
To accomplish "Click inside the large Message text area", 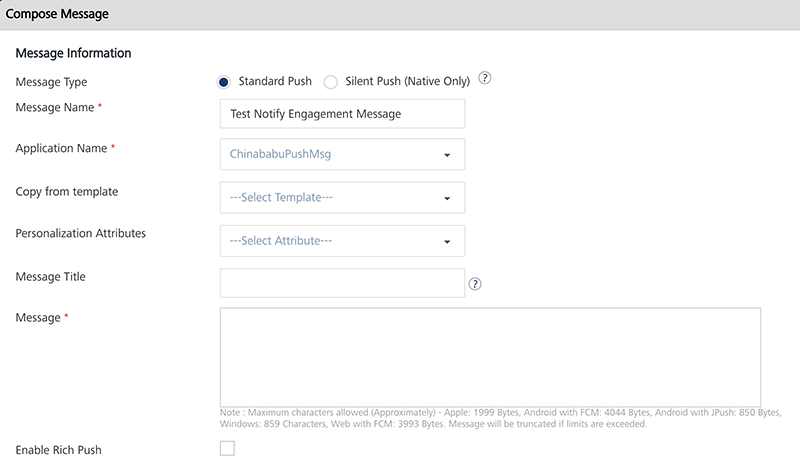I will [490, 356].
